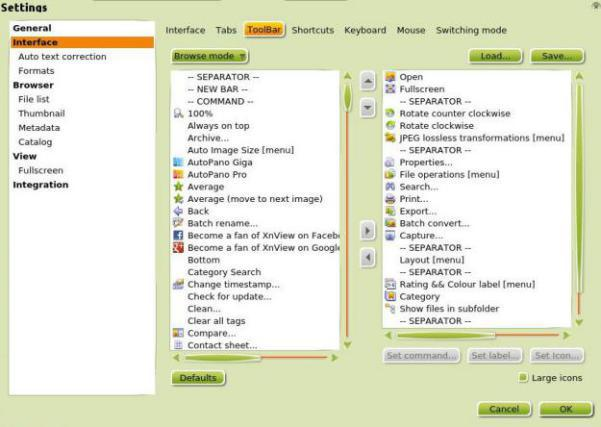Click the Average star icon
Viewport: 601px width, 427px height.
coord(178,187)
